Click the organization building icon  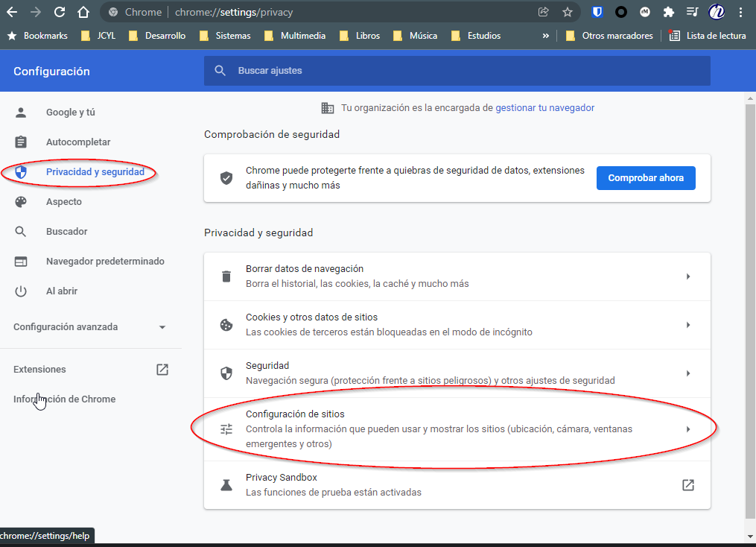pyautogui.click(x=328, y=108)
